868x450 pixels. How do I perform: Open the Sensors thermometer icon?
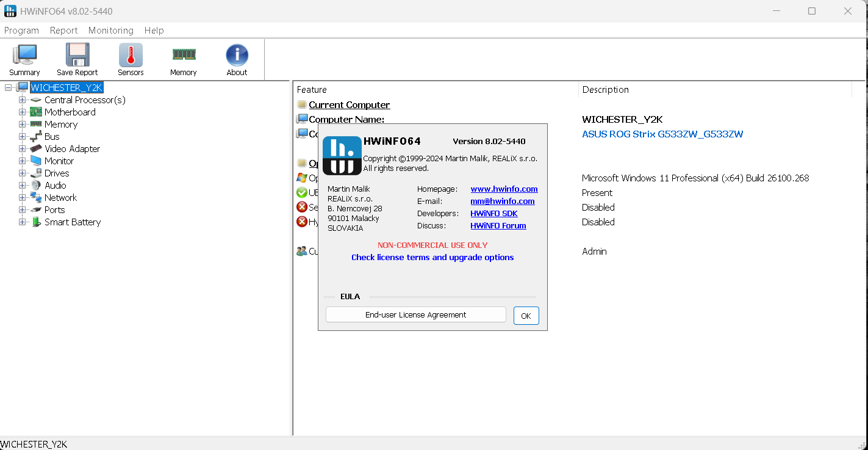click(131, 54)
